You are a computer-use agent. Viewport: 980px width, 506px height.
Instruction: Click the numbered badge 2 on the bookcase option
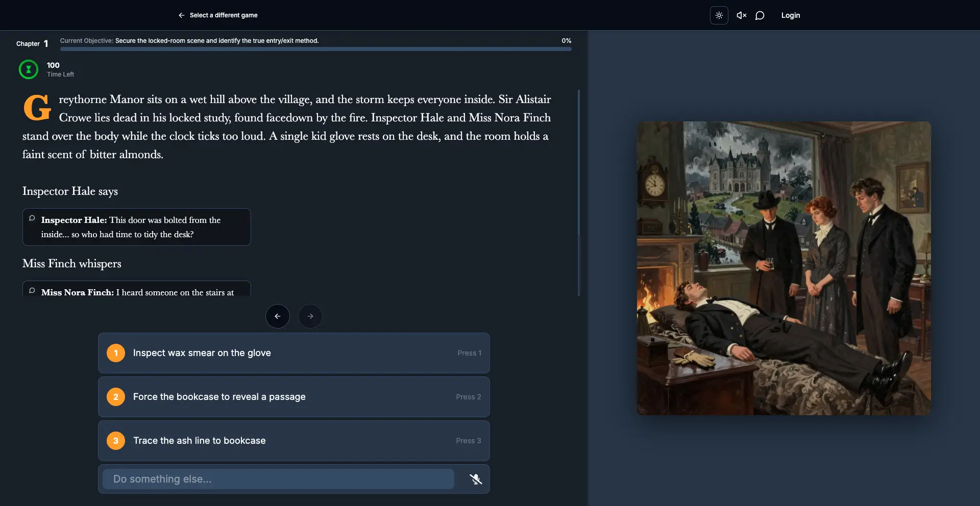click(116, 397)
